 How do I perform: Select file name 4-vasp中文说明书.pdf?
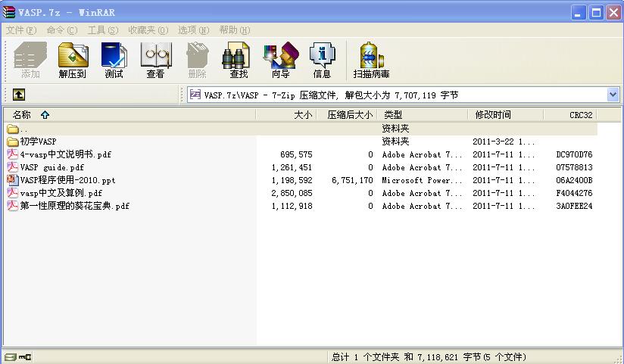66,154
